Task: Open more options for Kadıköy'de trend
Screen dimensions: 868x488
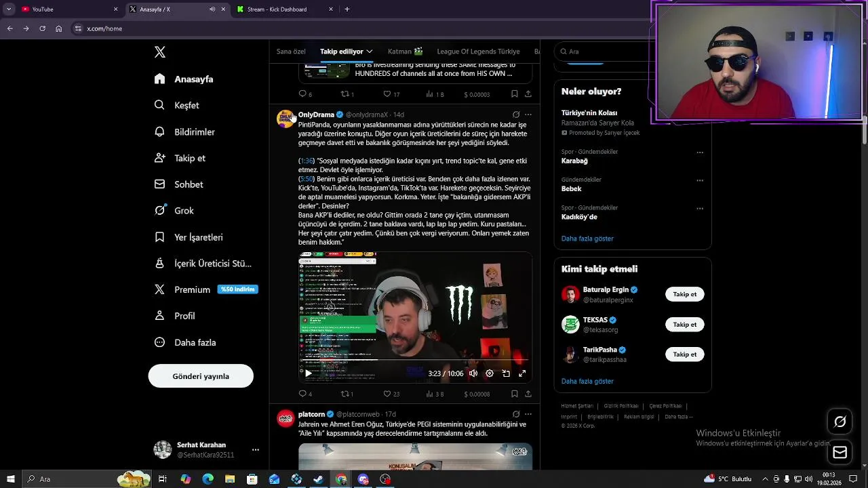Action: (x=700, y=208)
